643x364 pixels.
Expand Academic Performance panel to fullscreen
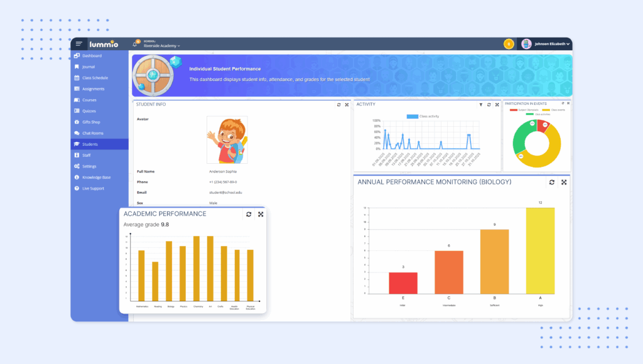[260, 214]
